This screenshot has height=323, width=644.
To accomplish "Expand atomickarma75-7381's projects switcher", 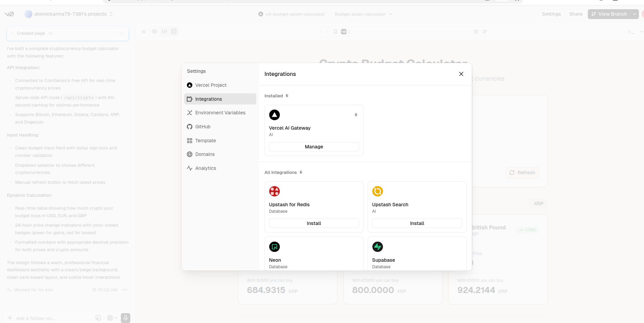I will point(111,14).
